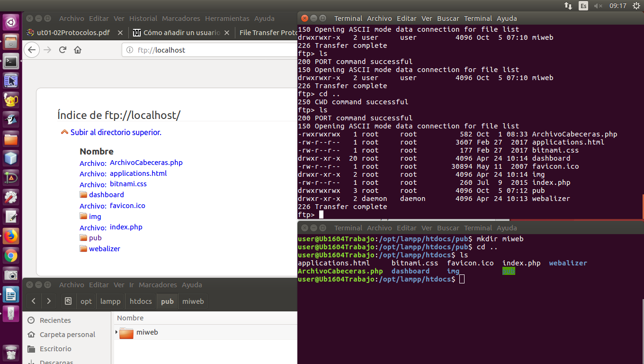Open Firefox from the launcher dock
Viewport: 644px width, 364px height.
tap(11, 236)
